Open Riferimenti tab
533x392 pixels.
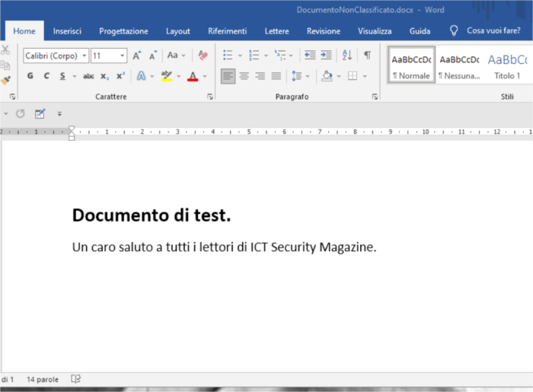pos(228,31)
